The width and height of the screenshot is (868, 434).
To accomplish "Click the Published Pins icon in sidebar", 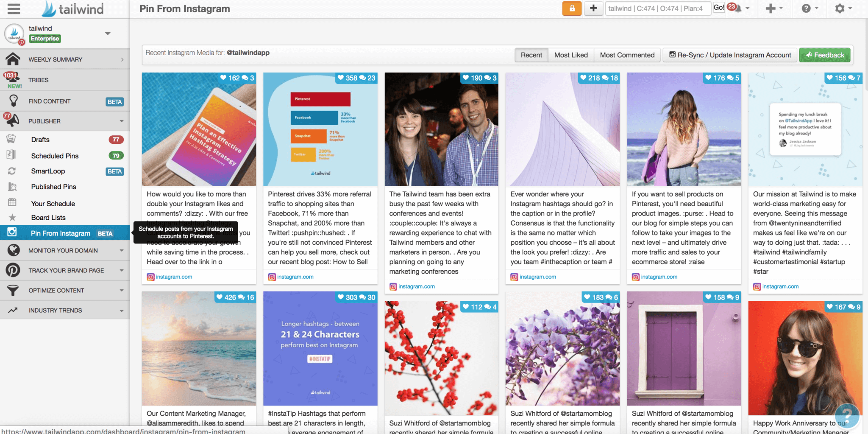I will (12, 187).
